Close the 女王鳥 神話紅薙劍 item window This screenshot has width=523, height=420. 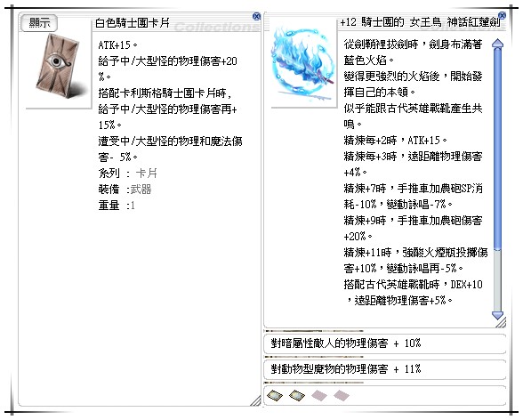coord(502,15)
